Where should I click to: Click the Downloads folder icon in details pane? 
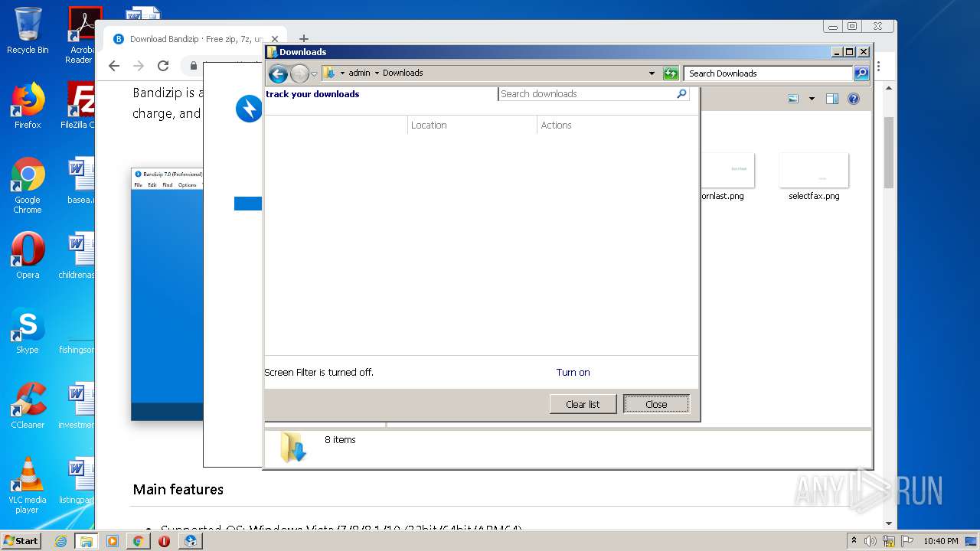(292, 446)
